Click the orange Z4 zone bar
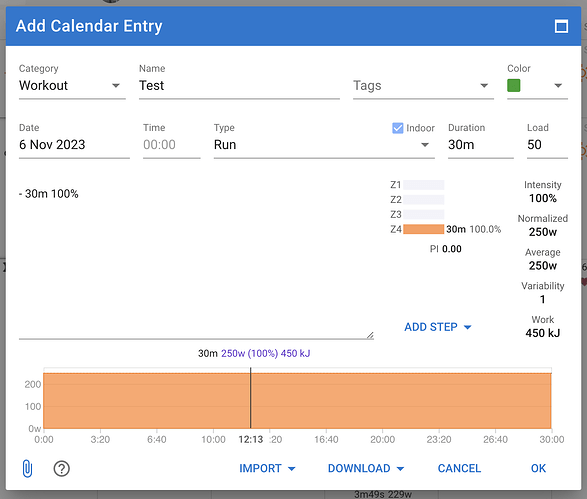Image resolution: width=587 pixels, height=499 pixels. click(423, 229)
